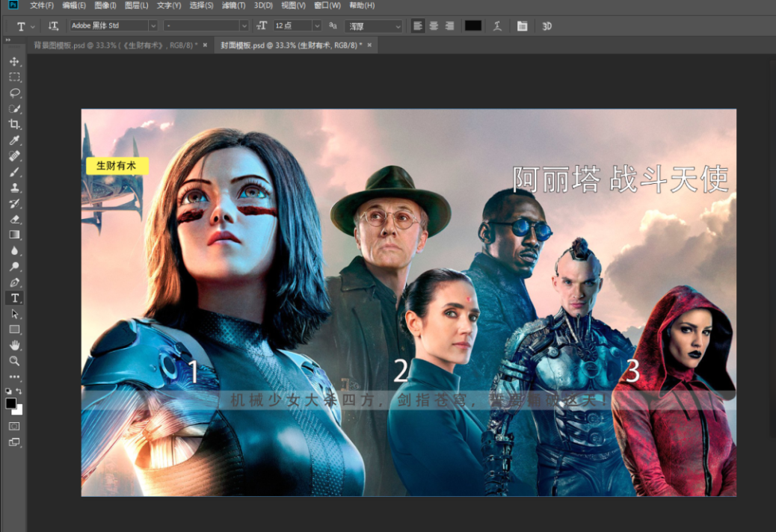776x532 pixels.
Task: Set text alignment to center
Action: [x=434, y=25]
